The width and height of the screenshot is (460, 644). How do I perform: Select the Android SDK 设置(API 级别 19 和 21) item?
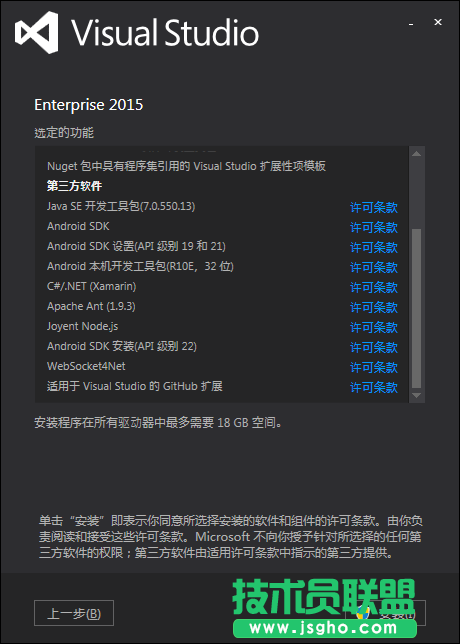pyautogui.click(x=136, y=246)
